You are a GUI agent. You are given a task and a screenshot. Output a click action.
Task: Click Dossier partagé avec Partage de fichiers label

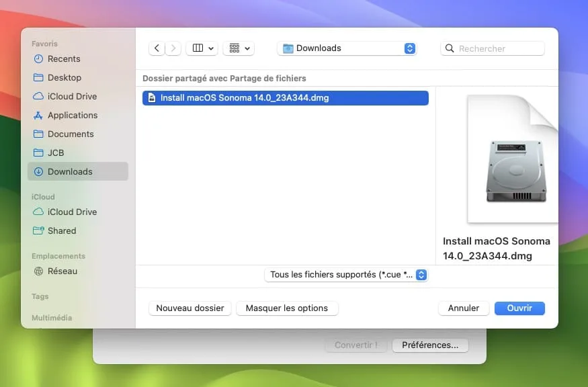[224, 79]
